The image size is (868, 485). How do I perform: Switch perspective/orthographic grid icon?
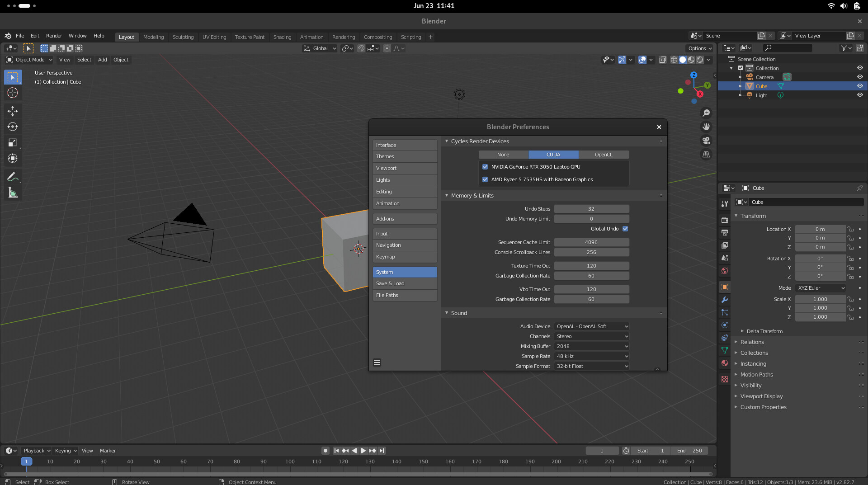coord(706,155)
